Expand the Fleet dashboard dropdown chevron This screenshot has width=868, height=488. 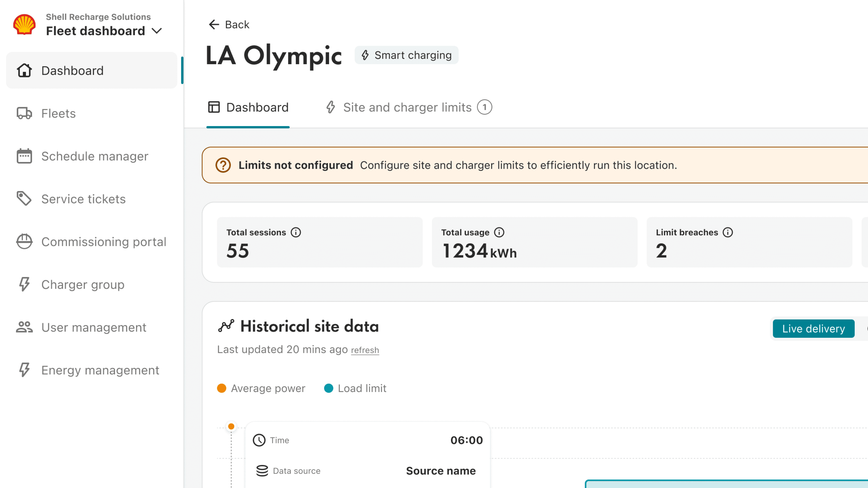157,31
